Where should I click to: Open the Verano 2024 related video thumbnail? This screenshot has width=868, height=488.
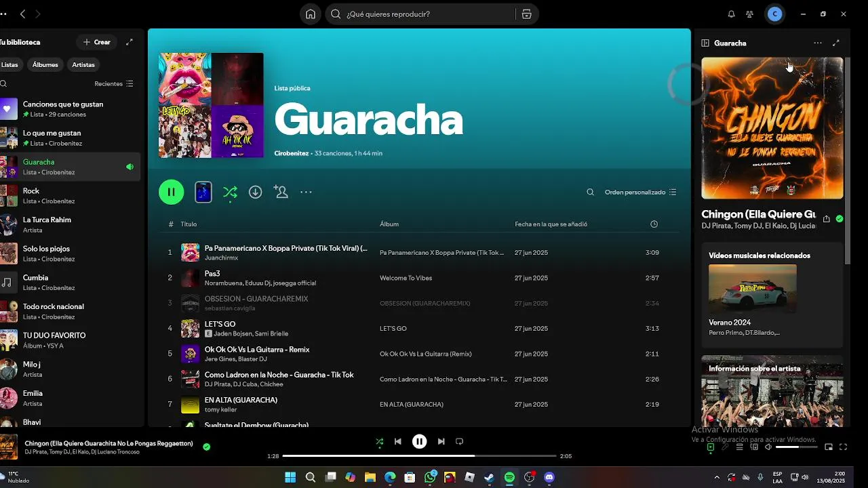tap(753, 288)
